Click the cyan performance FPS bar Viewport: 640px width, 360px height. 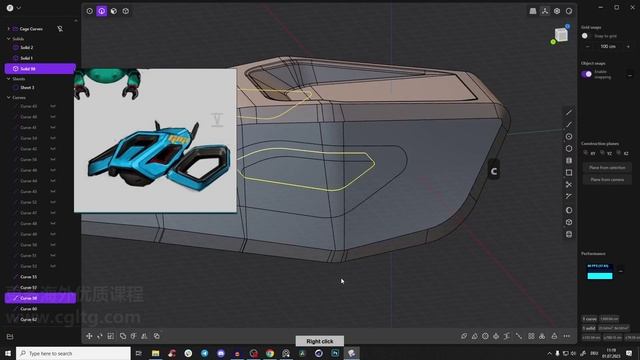(x=600, y=276)
